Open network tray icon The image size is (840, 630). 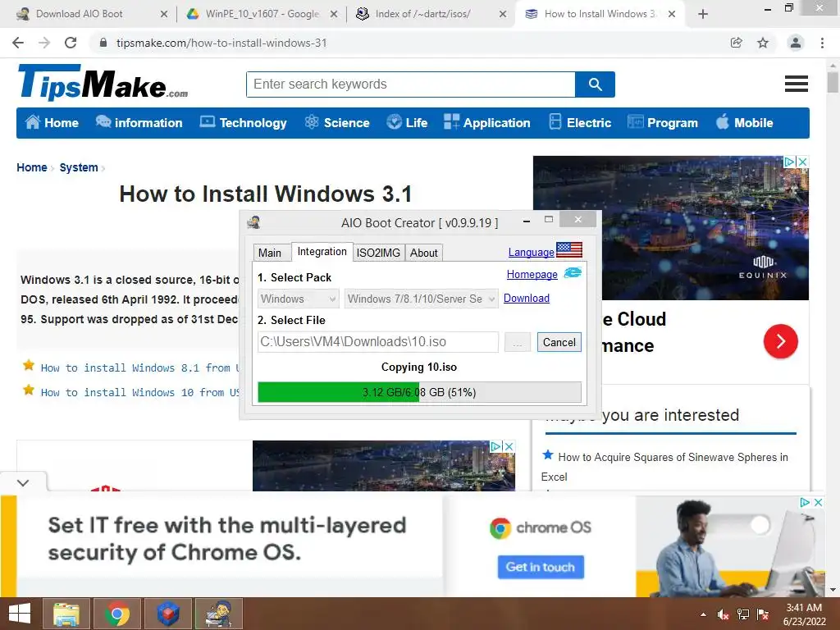pos(743,614)
